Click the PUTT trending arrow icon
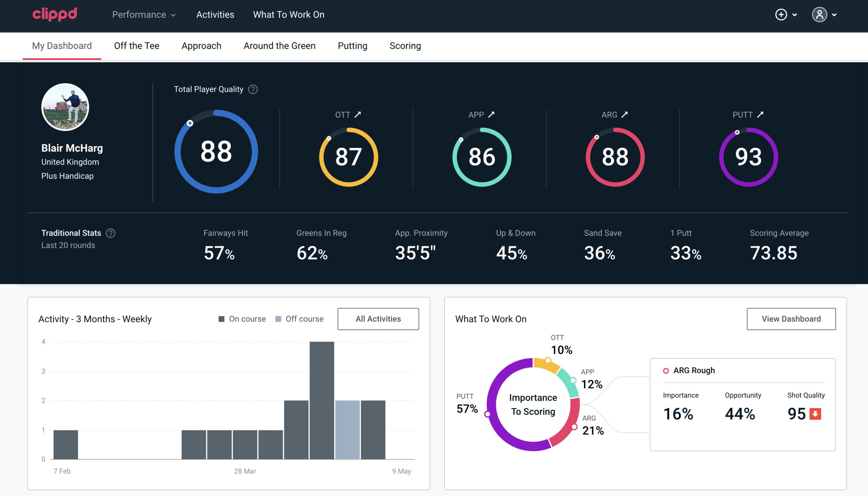This screenshot has width=868, height=496. click(x=761, y=115)
